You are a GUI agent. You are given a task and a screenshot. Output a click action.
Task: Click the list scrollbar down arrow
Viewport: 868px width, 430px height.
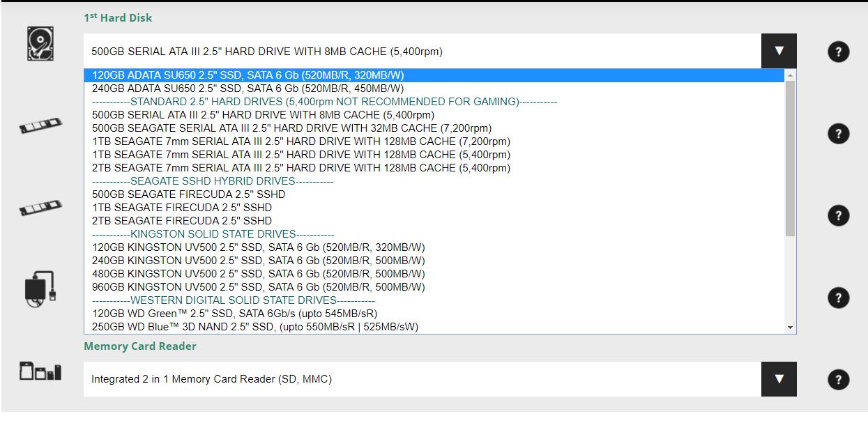click(790, 327)
